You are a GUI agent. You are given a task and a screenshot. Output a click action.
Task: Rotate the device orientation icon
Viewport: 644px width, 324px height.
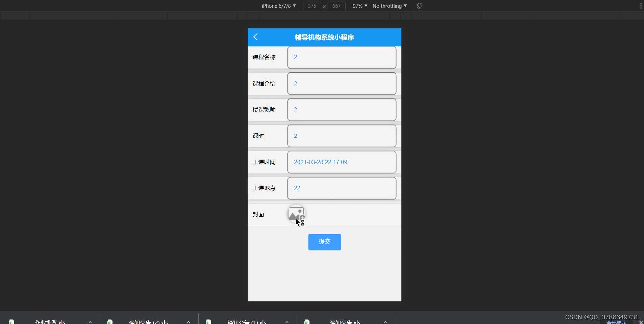[x=419, y=6]
